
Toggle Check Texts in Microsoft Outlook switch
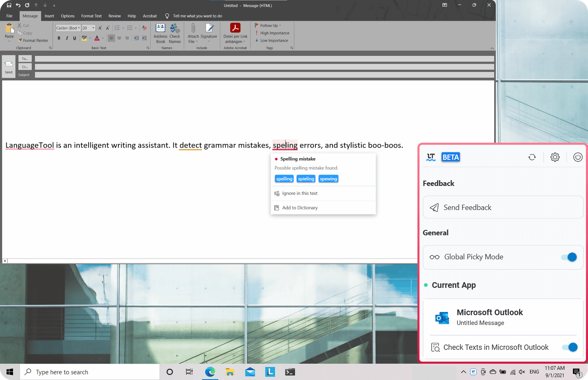[570, 347]
